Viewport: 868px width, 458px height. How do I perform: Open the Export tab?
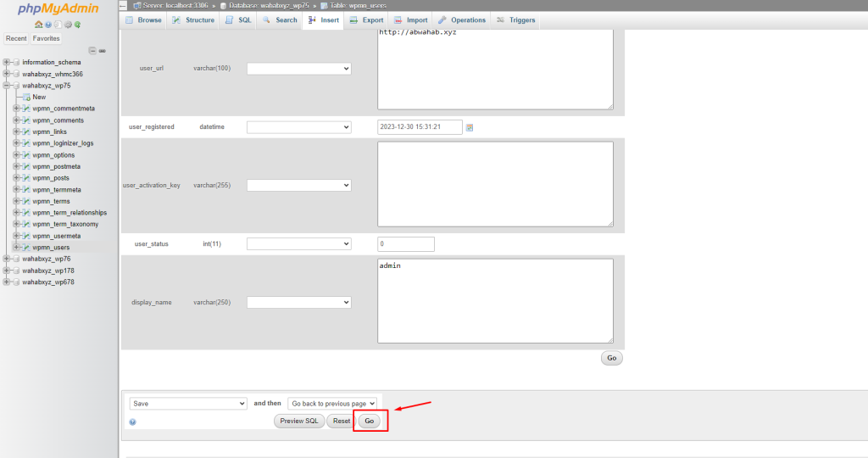click(x=366, y=20)
